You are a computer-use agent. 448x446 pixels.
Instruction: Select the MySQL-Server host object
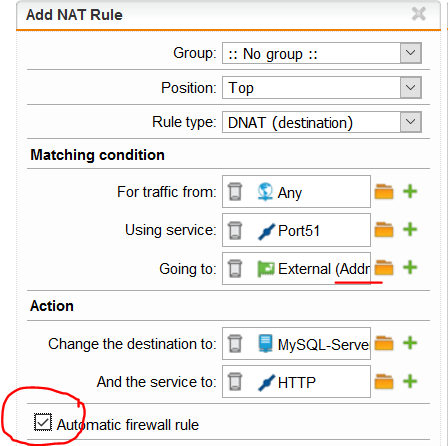pos(314,344)
